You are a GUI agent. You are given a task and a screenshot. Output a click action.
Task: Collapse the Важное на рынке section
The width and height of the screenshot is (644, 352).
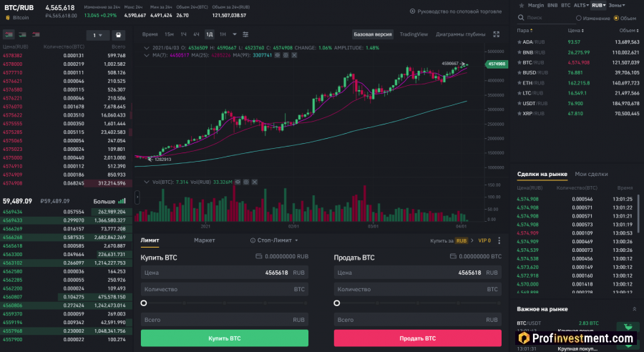[x=634, y=309]
